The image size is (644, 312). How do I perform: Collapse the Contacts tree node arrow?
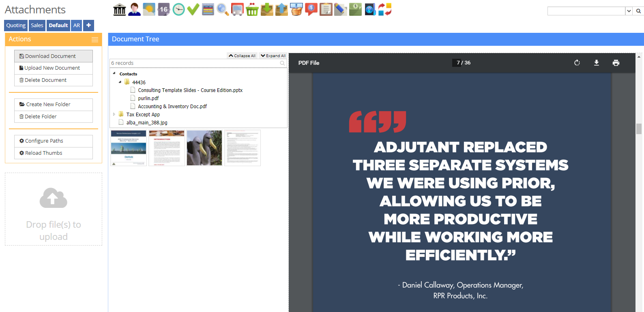point(114,73)
